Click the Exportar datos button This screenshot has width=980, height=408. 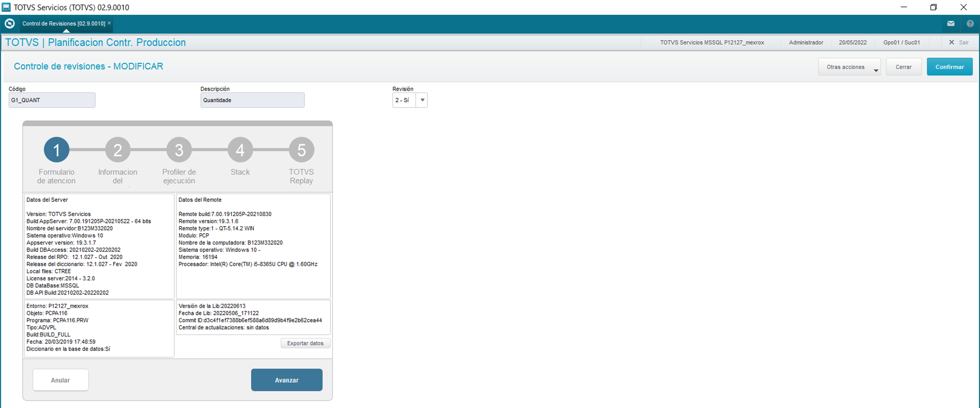coord(305,343)
